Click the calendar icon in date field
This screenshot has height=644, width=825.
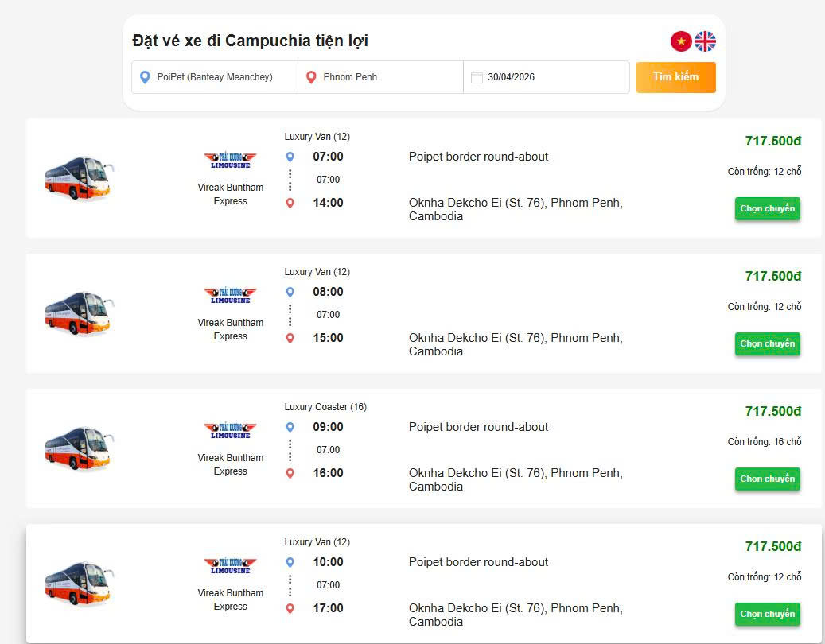point(477,77)
